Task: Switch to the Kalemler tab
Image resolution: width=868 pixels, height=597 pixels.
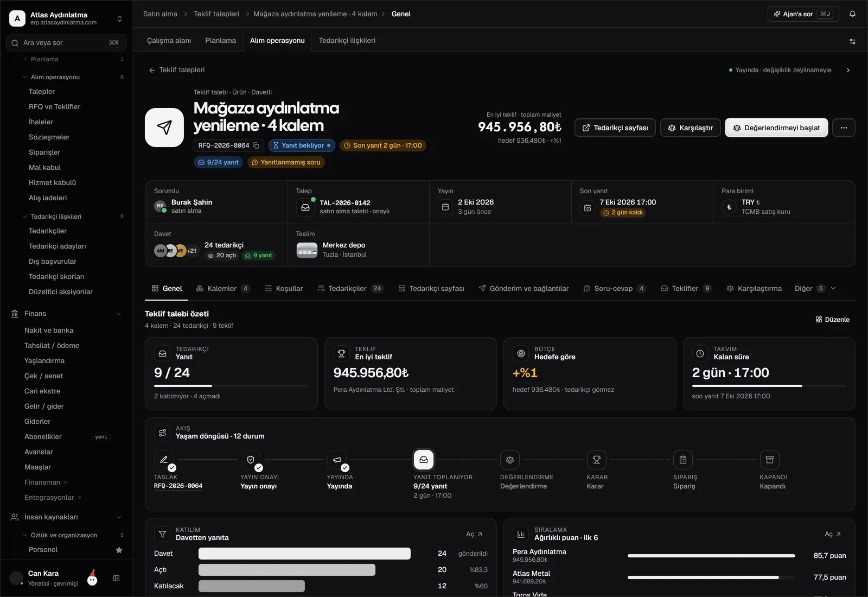Action: 223,289
